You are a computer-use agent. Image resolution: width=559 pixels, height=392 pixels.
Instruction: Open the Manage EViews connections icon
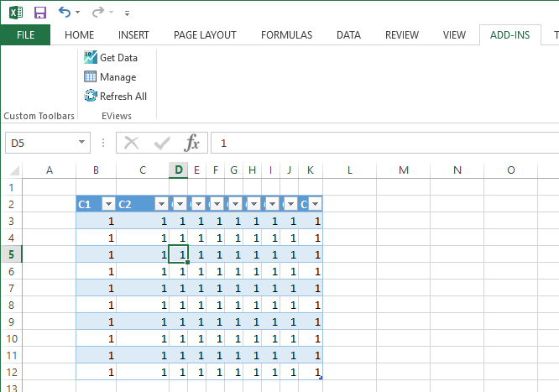point(91,76)
